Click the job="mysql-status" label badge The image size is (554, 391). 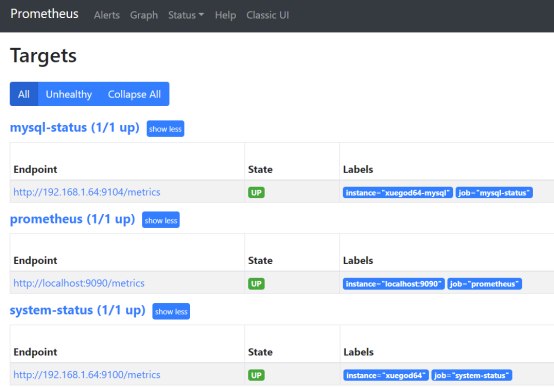coord(494,192)
